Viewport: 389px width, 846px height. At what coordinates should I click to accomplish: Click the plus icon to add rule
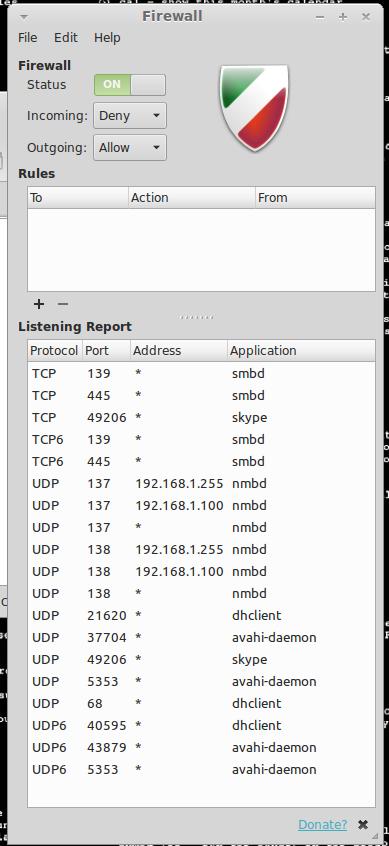(x=38, y=304)
